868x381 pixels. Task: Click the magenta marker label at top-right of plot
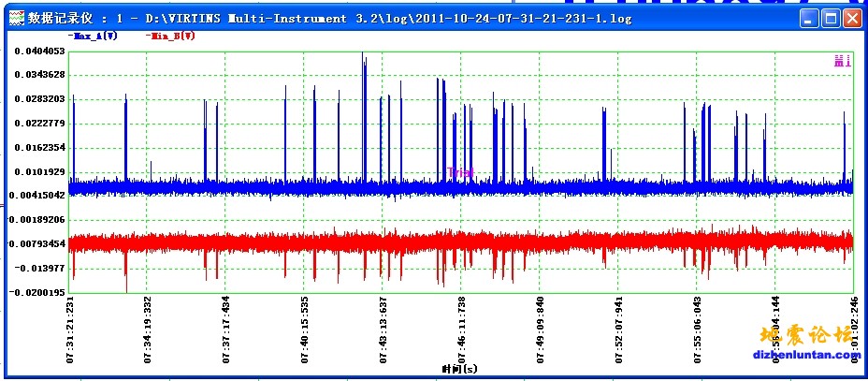coord(842,61)
